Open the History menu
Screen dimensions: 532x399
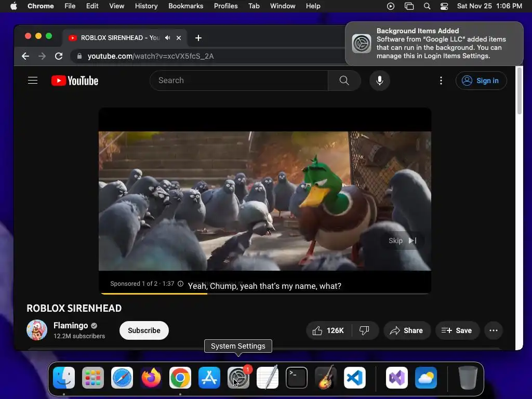pyautogui.click(x=146, y=6)
